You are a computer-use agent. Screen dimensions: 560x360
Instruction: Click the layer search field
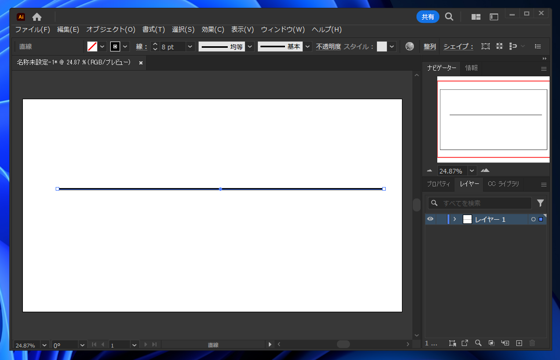[480, 203]
